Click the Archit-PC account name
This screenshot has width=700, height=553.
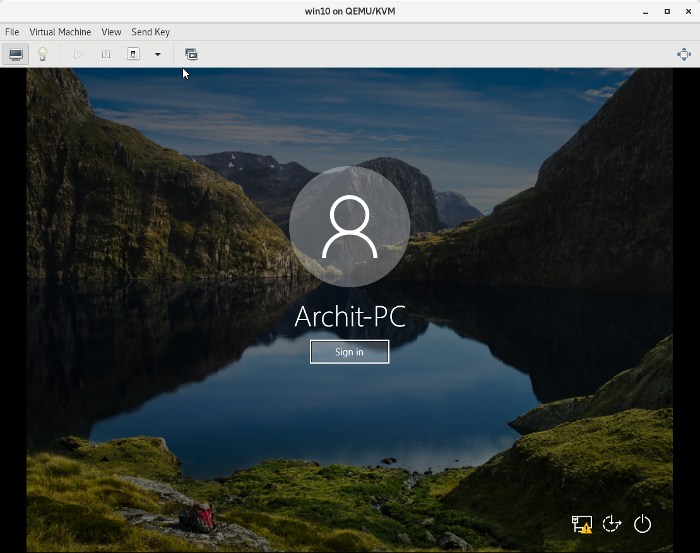(x=349, y=316)
